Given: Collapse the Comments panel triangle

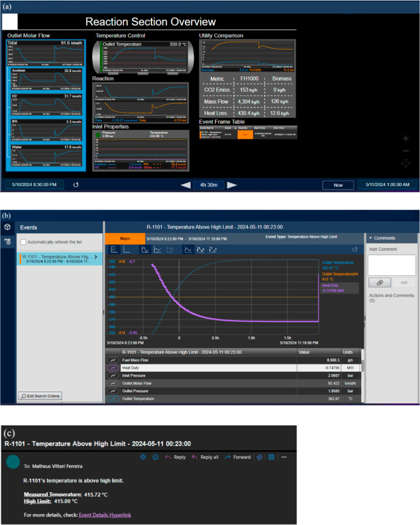Looking at the screenshot, I should point(370,238).
